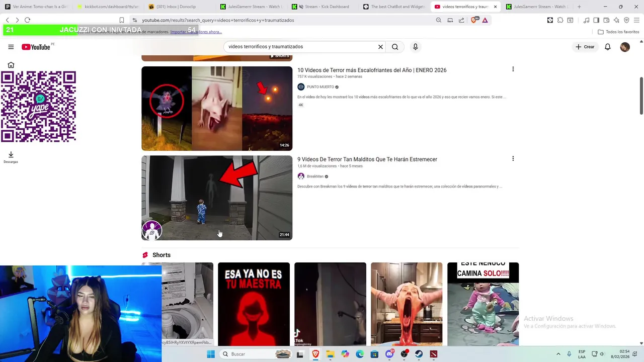This screenshot has height=362, width=644.
Task: Open 'Todos los favoritos' bookmarks folder
Action: pos(618,32)
